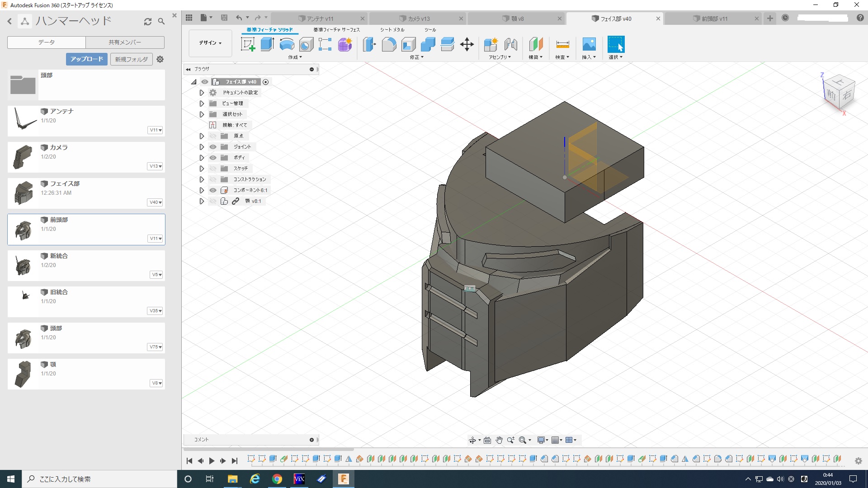
Task: Open the 新統合 design thumbnail
Action: (23, 266)
